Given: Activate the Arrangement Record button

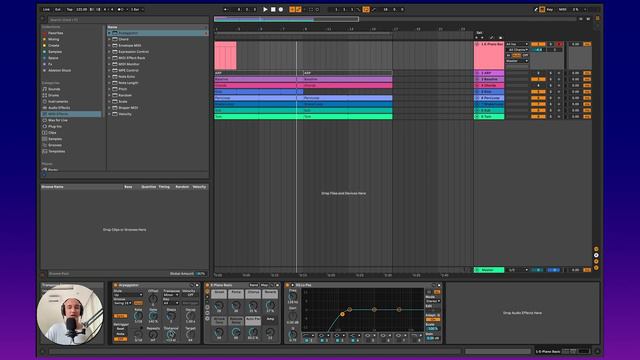Looking at the screenshot, I should [x=281, y=9].
